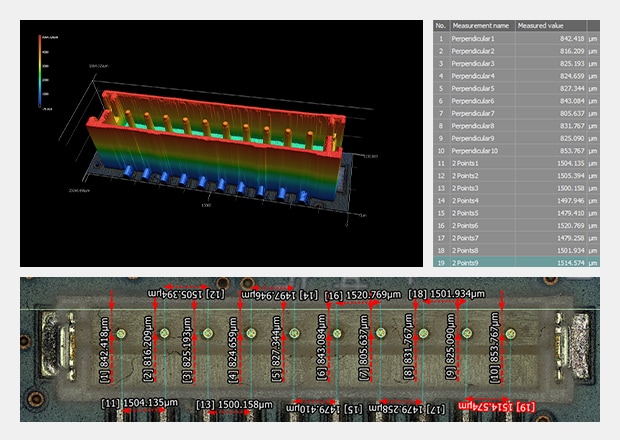Click the [1] 842.418µm vertical measurement label
Image resolution: width=620 pixels, height=440 pixels.
[x=105, y=349]
